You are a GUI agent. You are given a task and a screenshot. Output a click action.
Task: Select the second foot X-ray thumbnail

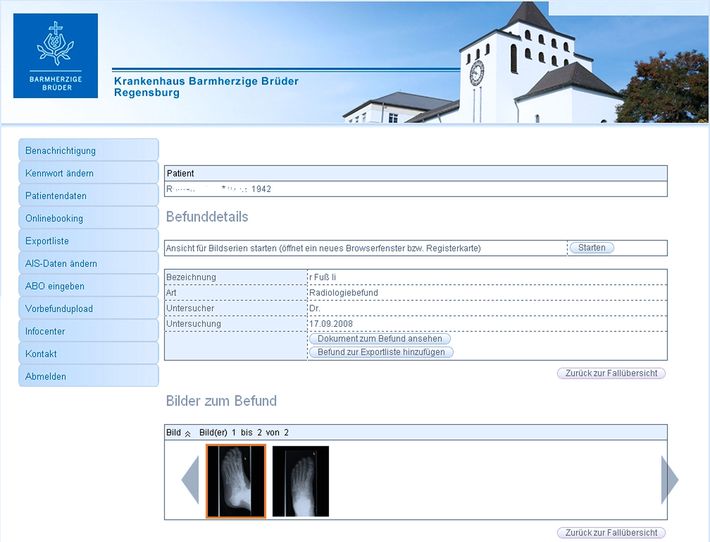click(300, 481)
